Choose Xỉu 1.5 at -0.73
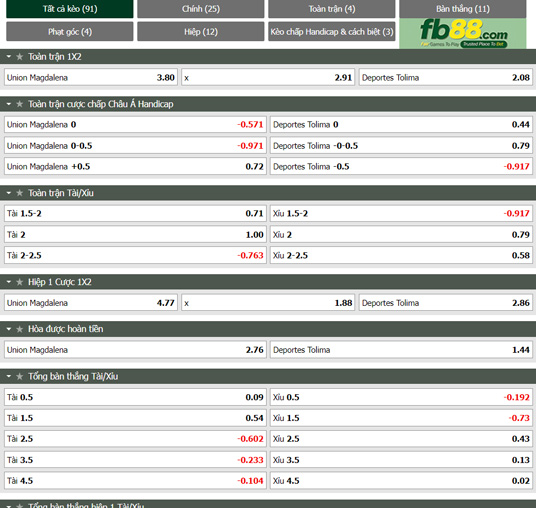 click(401, 418)
